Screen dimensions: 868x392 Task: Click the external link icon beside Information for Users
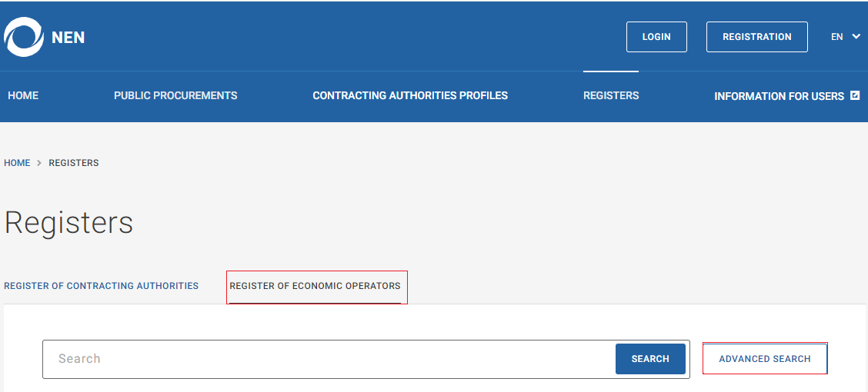[855, 96]
